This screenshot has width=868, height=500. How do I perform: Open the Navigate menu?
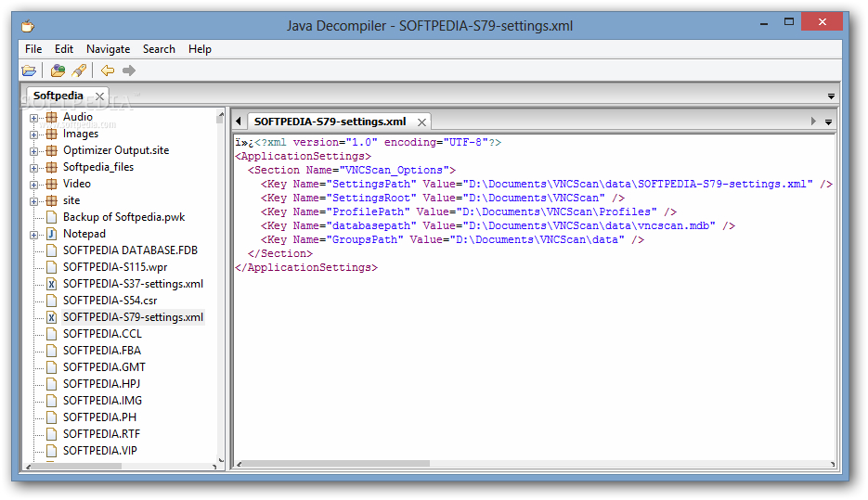(x=108, y=49)
